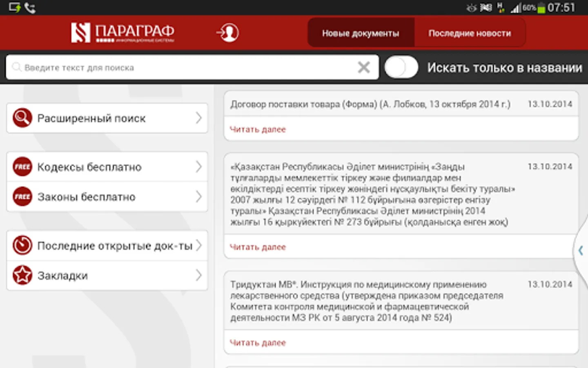Tap the FREE badge beside Законы бесплатно
This screenshot has width=588, height=368.
[x=22, y=197]
